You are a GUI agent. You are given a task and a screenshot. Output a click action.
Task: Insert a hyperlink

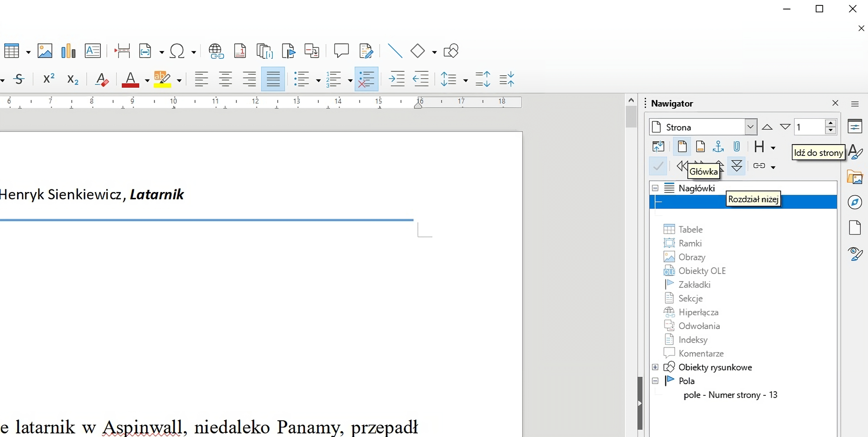pyautogui.click(x=216, y=51)
